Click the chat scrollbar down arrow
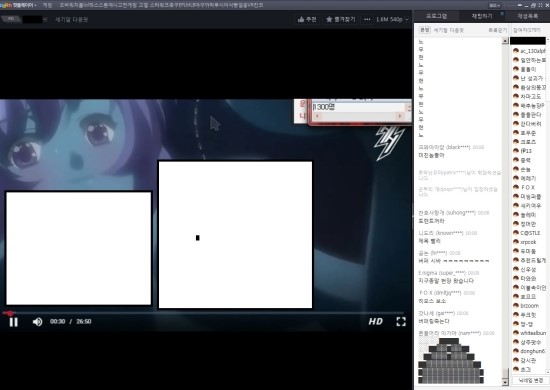Image resolution: width=550 pixels, height=390 pixels. pyautogui.click(x=505, y=382)
